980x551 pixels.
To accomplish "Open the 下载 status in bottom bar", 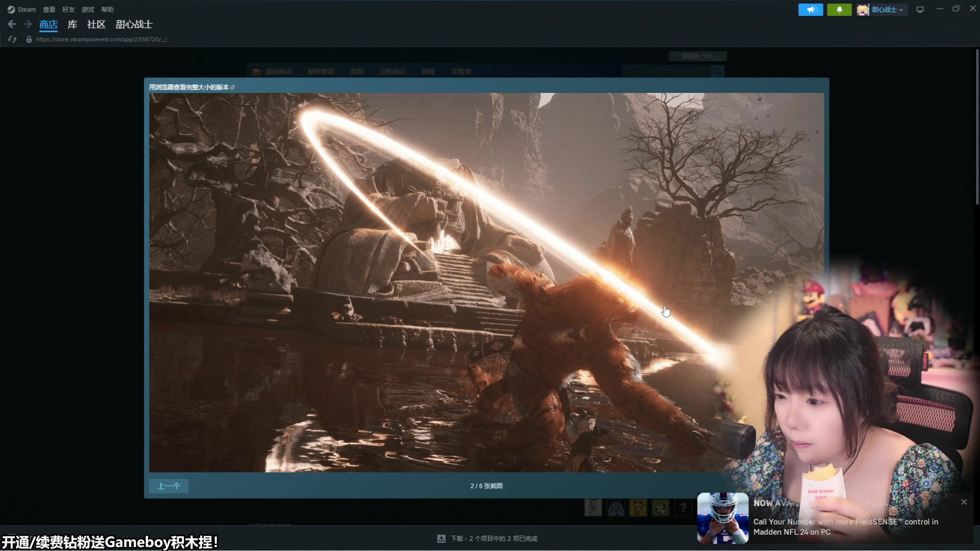I will [494, 539].
